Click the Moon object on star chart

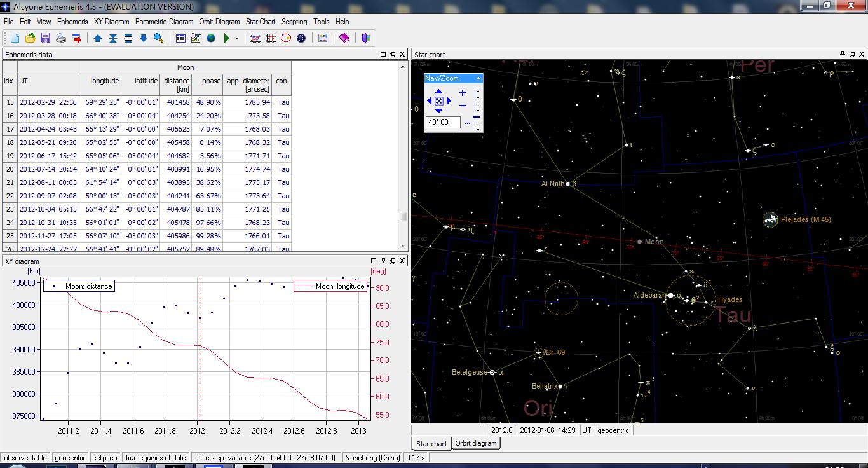point(640,242)
